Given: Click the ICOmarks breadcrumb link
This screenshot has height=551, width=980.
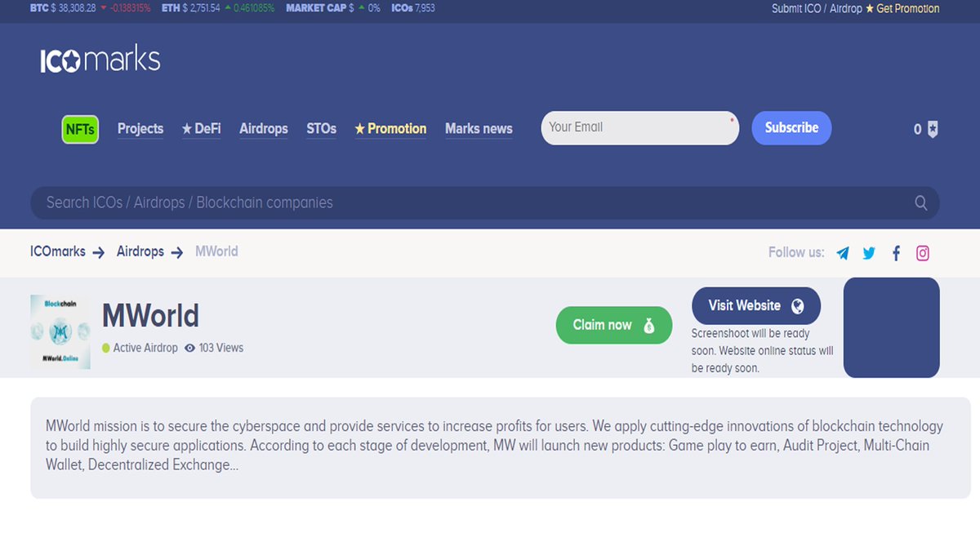Looking at the screenshot, I should click(58, 251).
